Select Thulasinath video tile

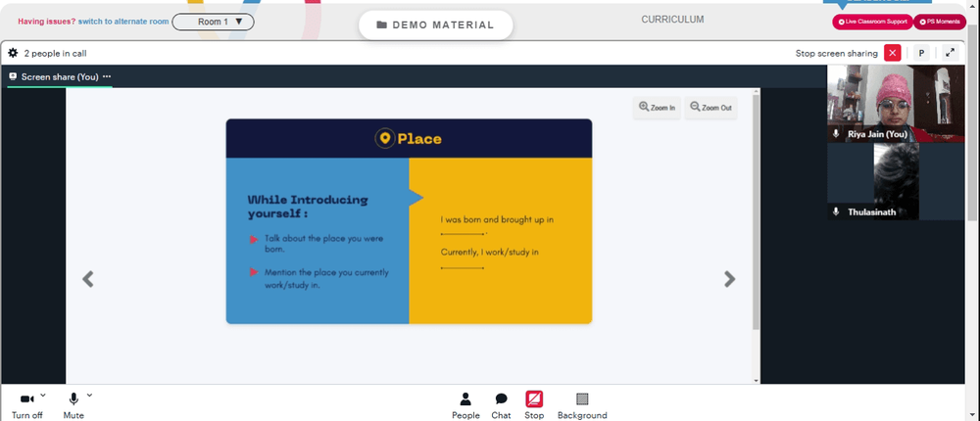(x=896, y=181)
